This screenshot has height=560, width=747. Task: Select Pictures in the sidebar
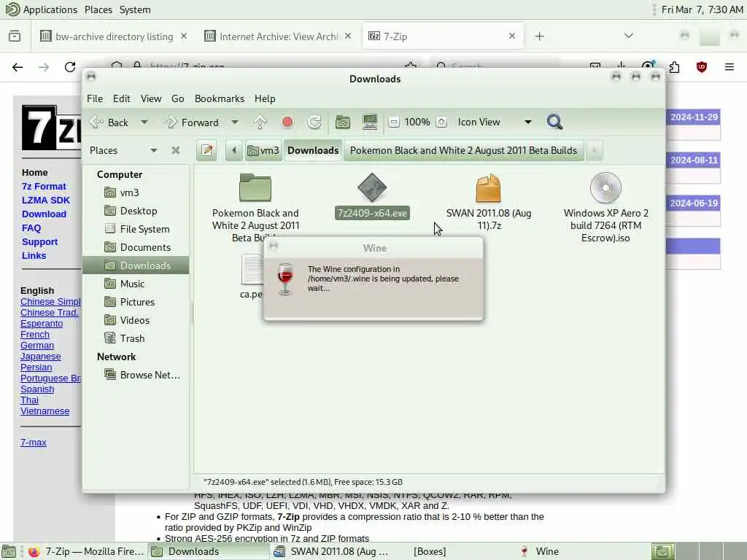pos(136,302)
